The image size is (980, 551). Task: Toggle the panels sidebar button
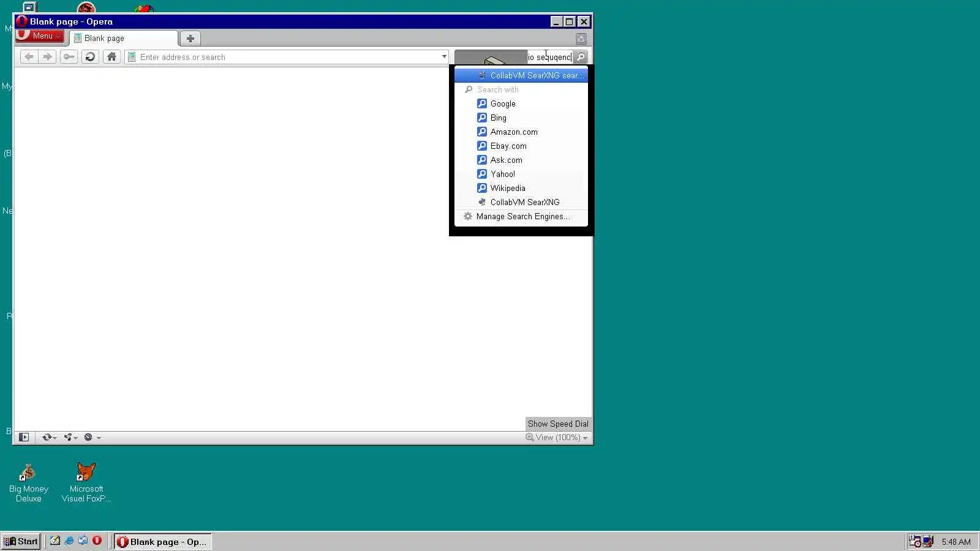[24, 437]
